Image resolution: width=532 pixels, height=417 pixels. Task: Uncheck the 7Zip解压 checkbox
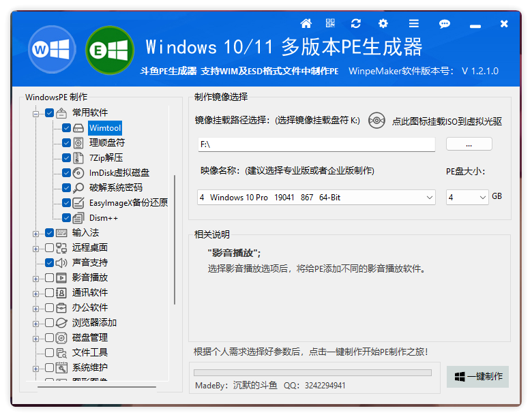(67, 157)
